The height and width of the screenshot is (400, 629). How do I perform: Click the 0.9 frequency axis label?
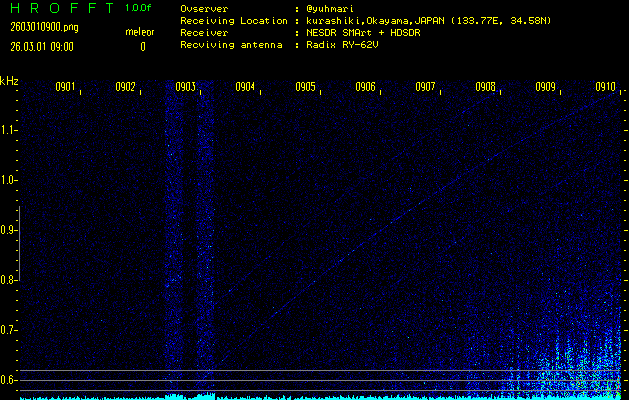7,230
